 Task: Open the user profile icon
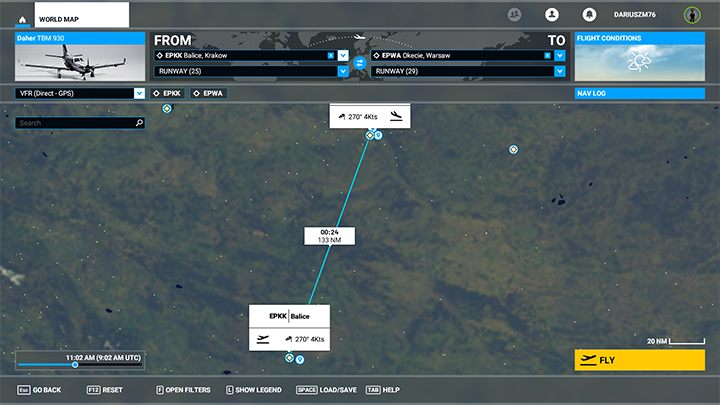tap(551, 15)
